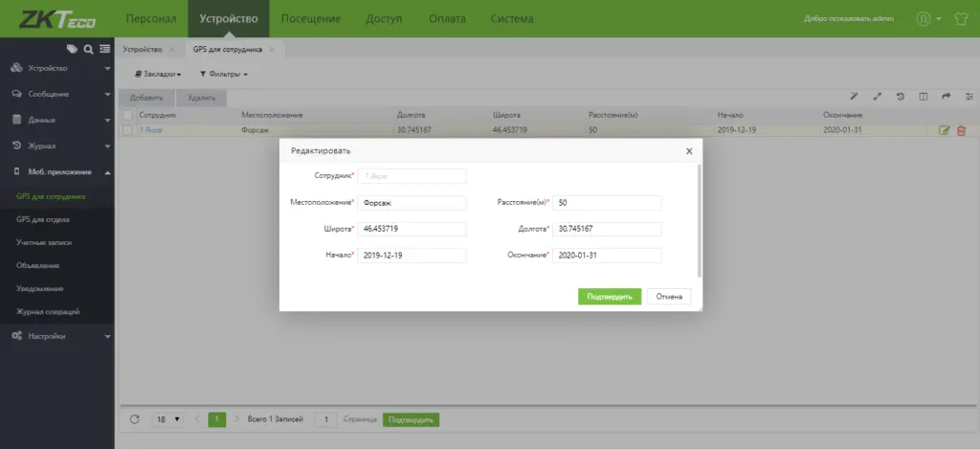The height and width of the screenshot is (449, 980).
Task: Check the checkbox for the first table row
Action: click(x=127, y=130)
